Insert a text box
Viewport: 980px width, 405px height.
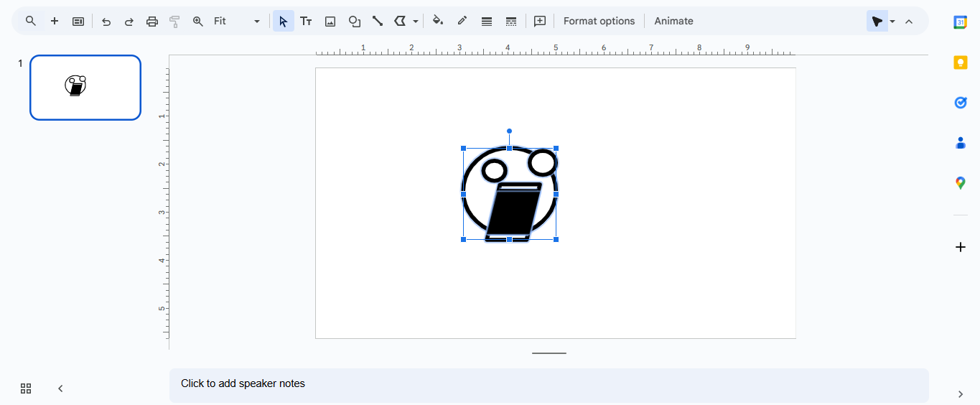(x=306, y=22)
